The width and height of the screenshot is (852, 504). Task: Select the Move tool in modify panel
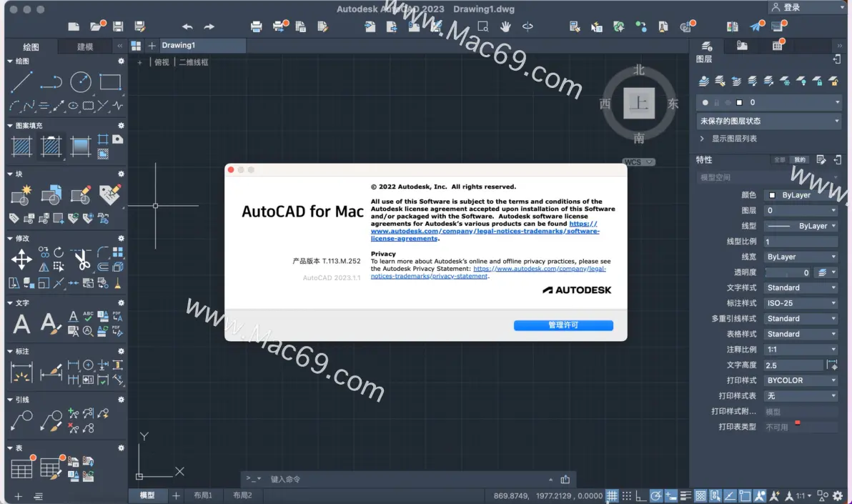click(21, 260)
